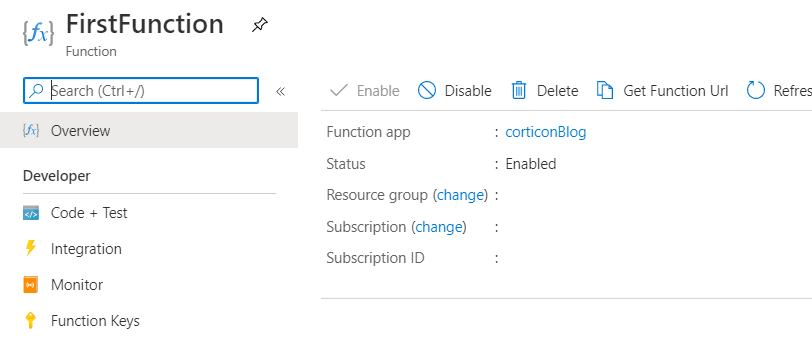Image resolution: width=812 pixels, height=362 pixels.
Task: Click the Disable button label
Action: pos(468,91)
